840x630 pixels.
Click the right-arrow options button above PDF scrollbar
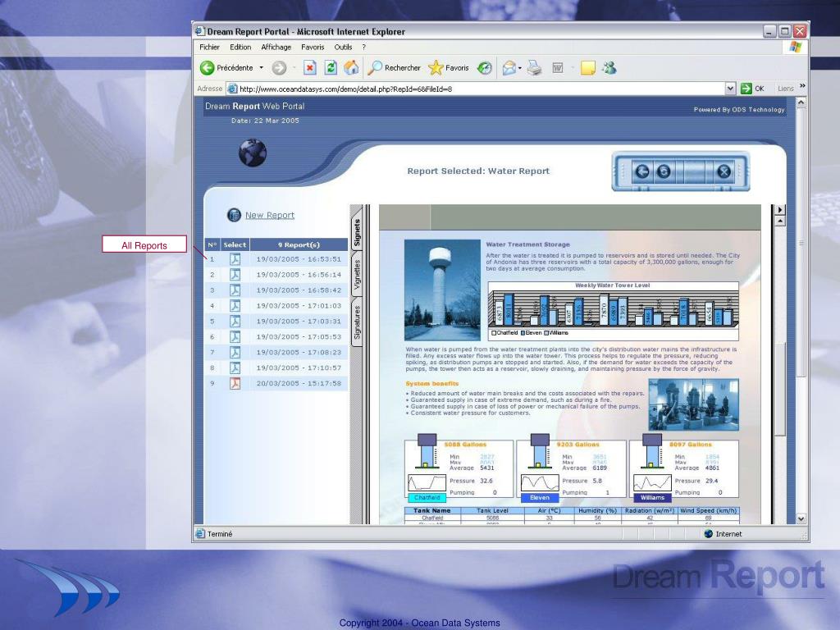click(x=780, y=209)
